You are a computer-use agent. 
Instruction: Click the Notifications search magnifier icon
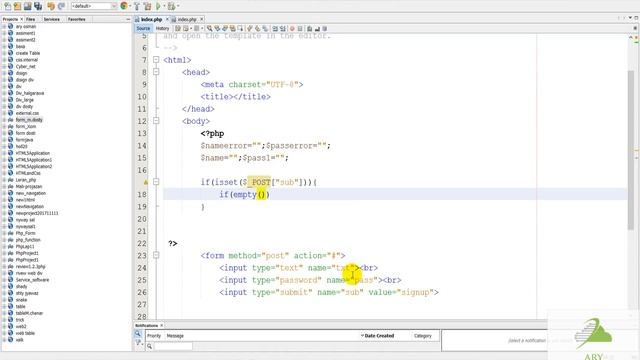[138, 333]
